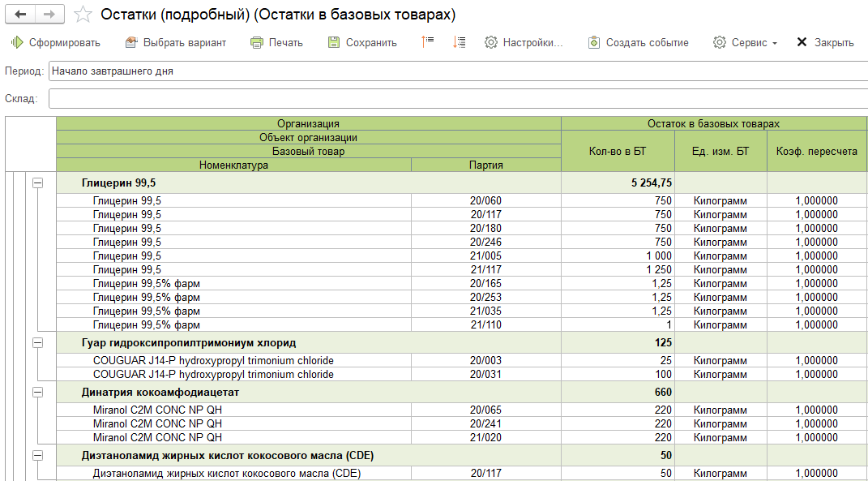Click the Коэф. пересчета header
868x481 pixels.
[x=817, y=151]
